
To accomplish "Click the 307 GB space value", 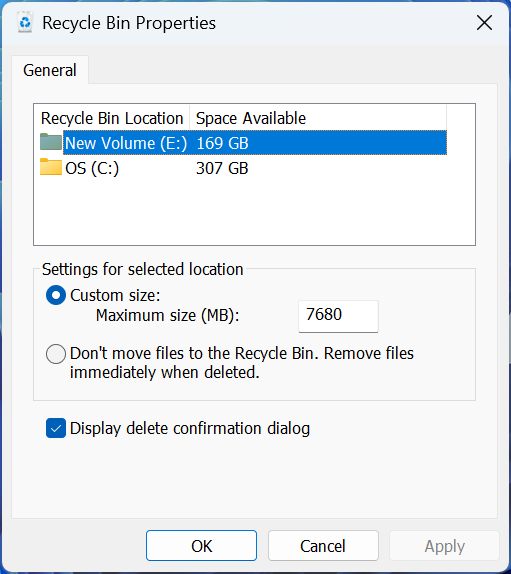I will point(222,168).
